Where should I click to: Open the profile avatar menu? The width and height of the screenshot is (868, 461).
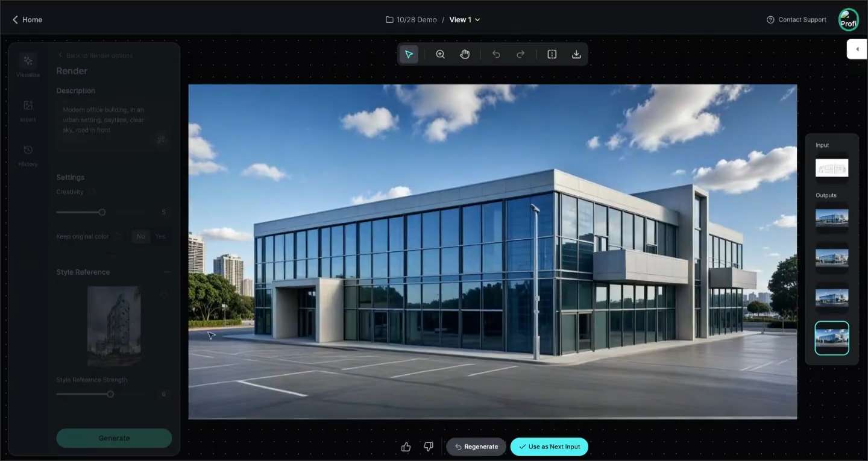point(849,19)
